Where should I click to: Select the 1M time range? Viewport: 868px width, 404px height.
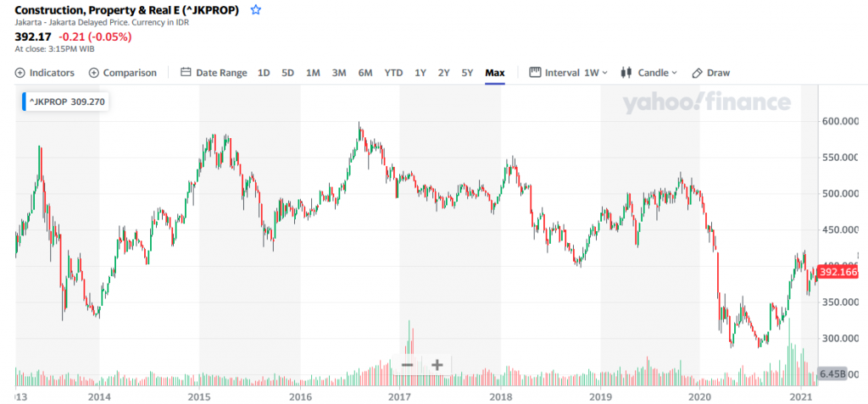point(313,73)
